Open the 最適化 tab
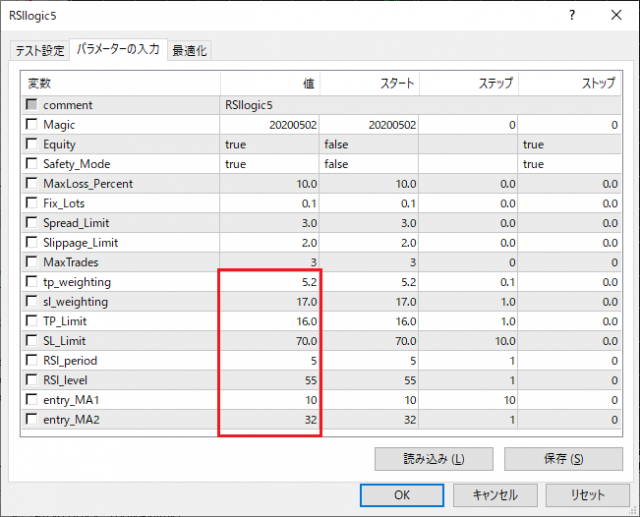The height and width of the screenshot is (517, 640). (189, 51)
